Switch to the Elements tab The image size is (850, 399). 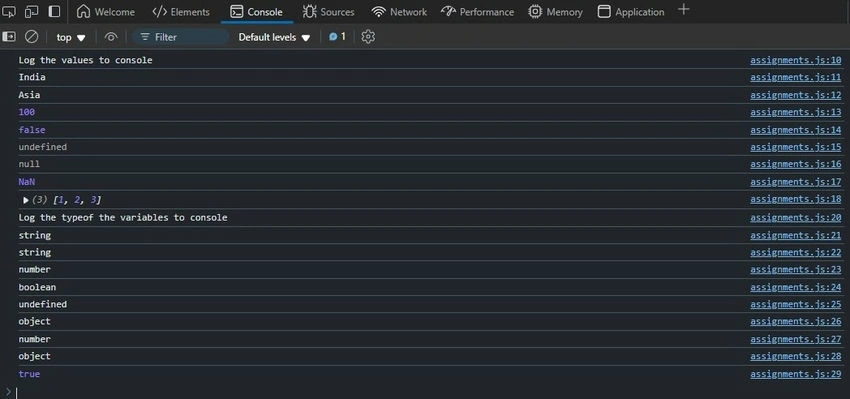click(181, 11)
